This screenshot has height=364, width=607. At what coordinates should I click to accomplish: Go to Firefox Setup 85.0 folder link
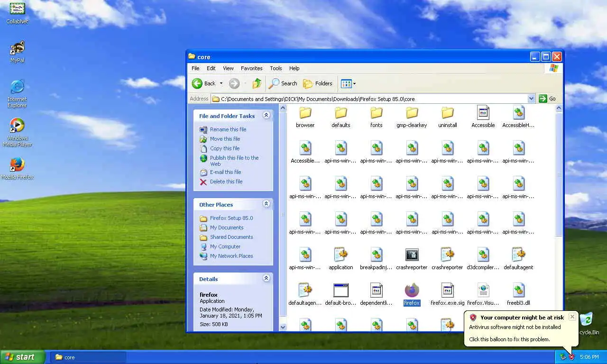tap(231, 218)
